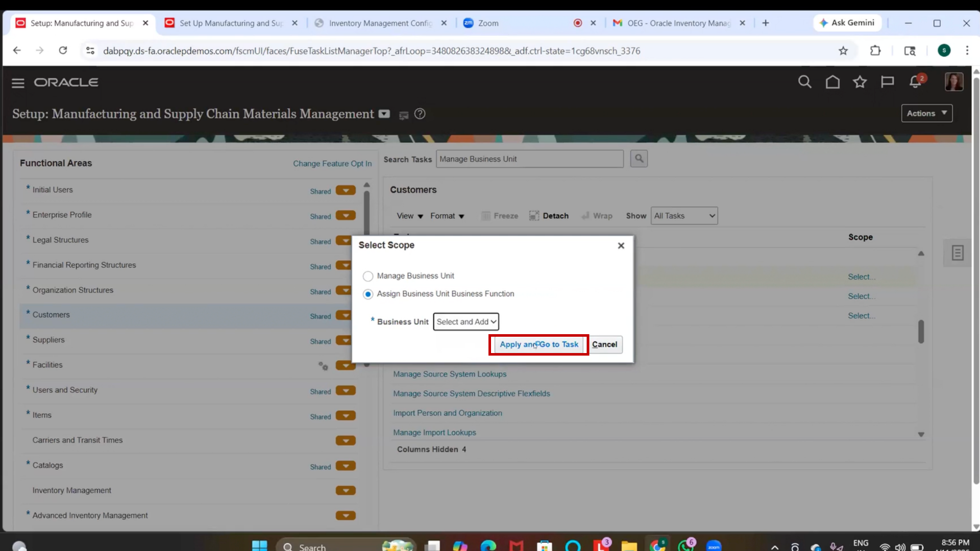Switch to Set Up Manufacturing browser tab
This screenshot has height=551, width=980.
click(231, 23)
